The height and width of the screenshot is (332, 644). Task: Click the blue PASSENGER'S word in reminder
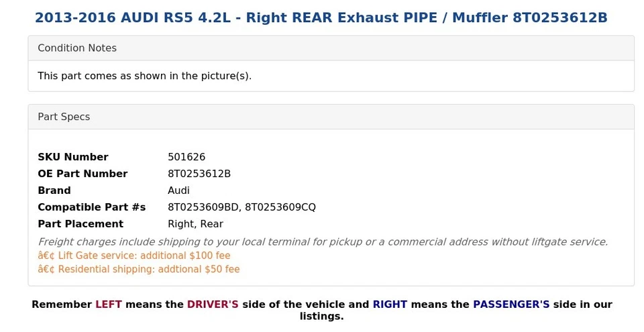pyautogui.click(x=511, y=305)
